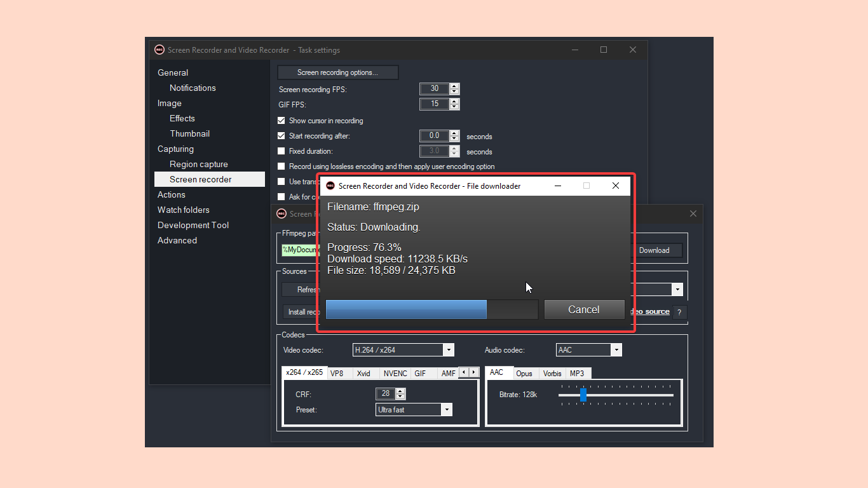Screen dimensions: 868x488
Task: Increase CRF value with up arrow
Action: point(400,391)
